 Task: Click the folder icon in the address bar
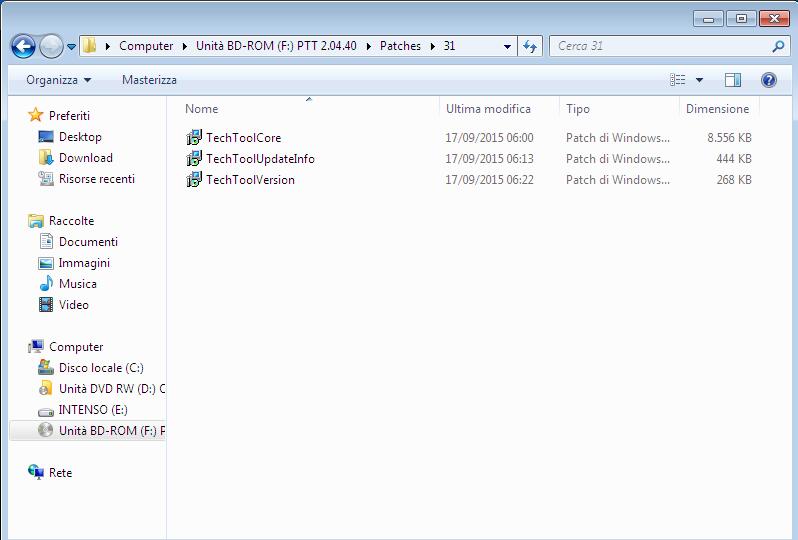tap(89, 45)
